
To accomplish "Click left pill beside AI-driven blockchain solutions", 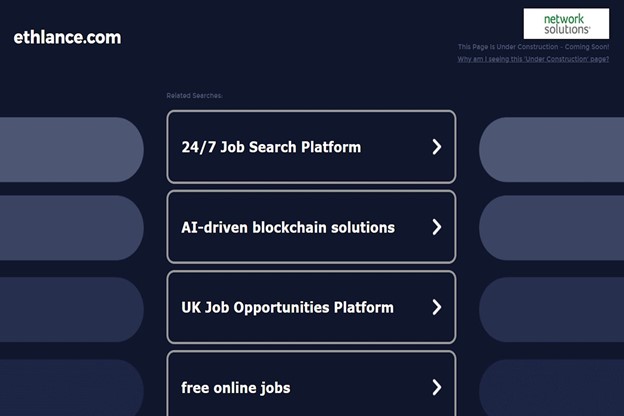I will pos(72,228).
